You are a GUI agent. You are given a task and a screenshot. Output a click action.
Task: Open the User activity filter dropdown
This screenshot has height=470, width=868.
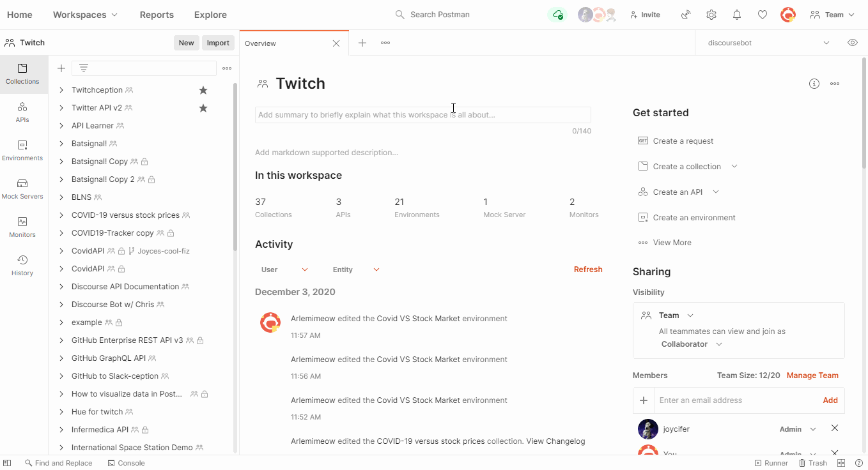tap(284, 269)
